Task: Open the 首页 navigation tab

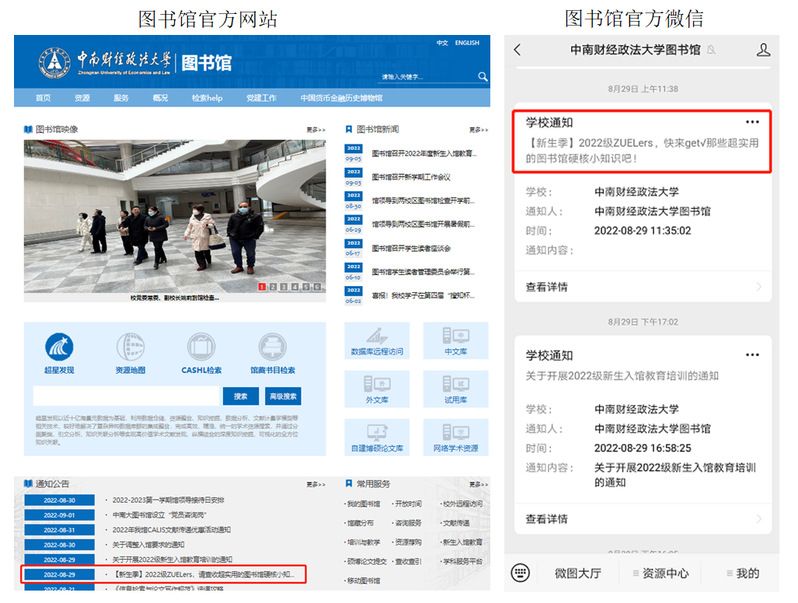Action: tap(43, 98)
